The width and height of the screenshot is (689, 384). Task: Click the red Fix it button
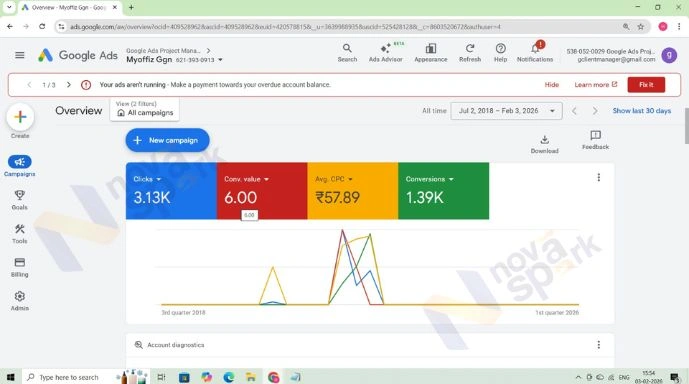[646, 84]
